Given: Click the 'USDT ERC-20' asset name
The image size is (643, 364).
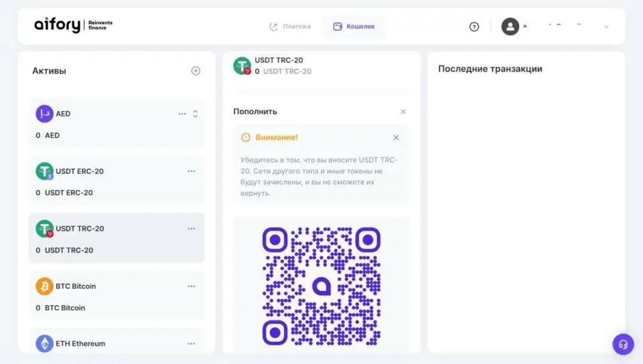Looking at the screenshot, I should pos(80,171).
